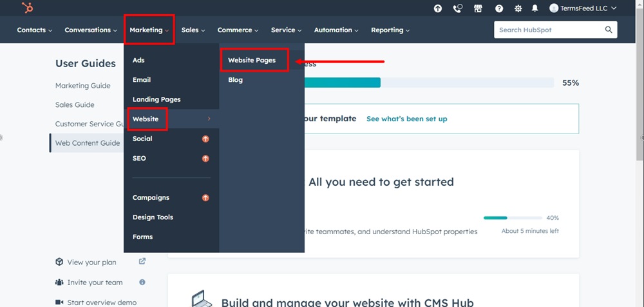Collapse the Marketing menu
Image resolution: width=644 pixels, height=307 pixels.
pyautogui.click(x=149, y=30)
